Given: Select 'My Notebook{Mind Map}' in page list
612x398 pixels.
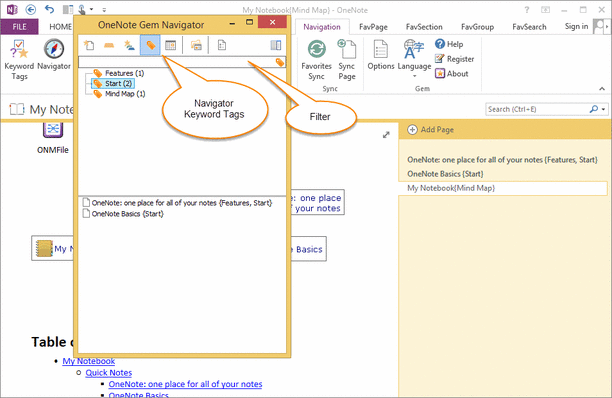Looking at the screenshot, I should (x=503, y=188).
